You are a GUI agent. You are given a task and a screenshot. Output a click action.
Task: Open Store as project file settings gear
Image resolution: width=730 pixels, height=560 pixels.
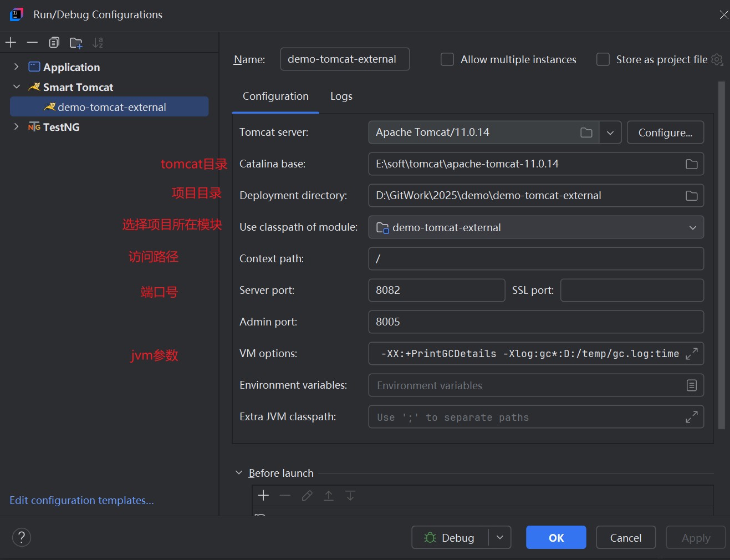click(x=717, y=59)
